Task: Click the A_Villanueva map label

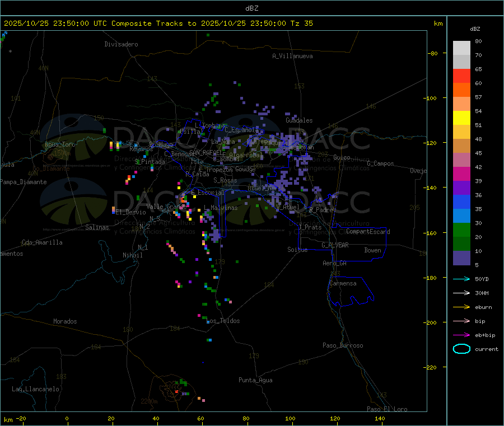Action: [292, 56]
